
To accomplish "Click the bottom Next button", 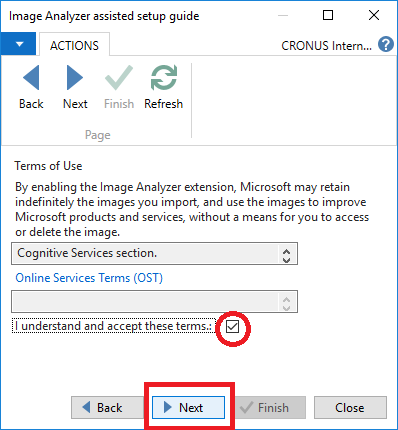I will (x=188, y=407).
